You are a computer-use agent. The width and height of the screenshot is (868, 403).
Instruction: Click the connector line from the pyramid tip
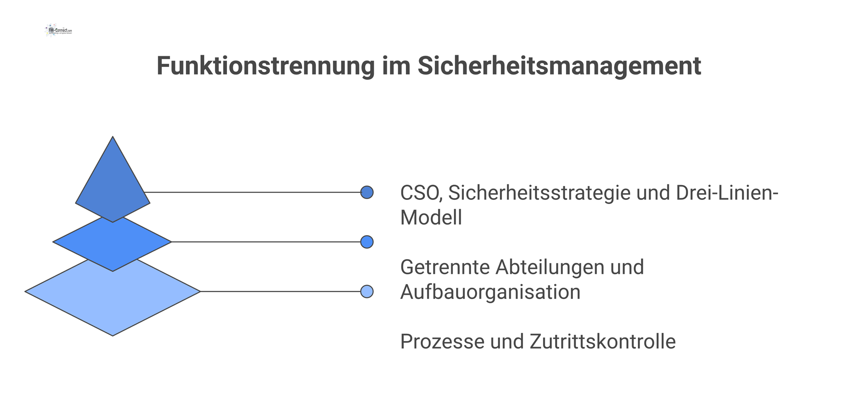coord(252,192)
